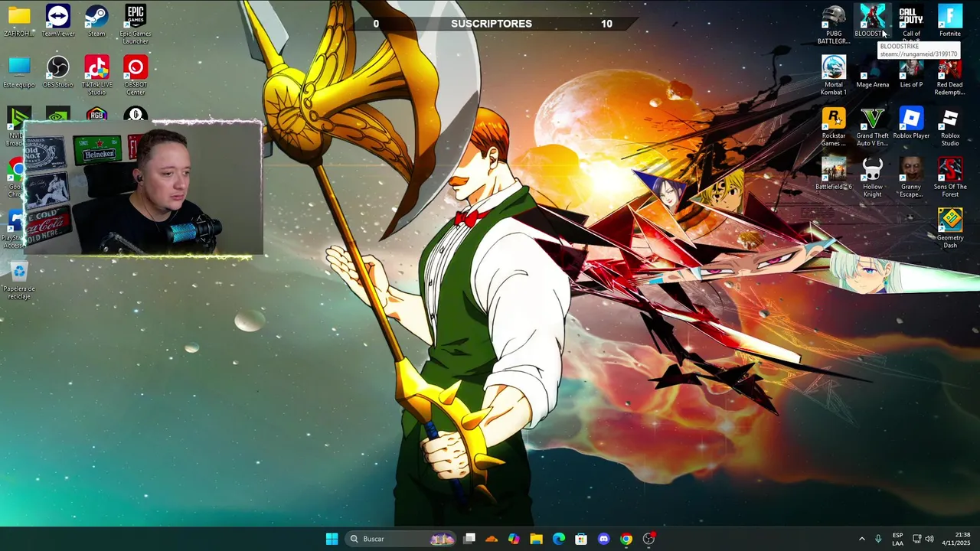Viewport: 980px width, 551px height.
Task: Launch the Geometry Dash shortcut
Action: coord(950,229)
